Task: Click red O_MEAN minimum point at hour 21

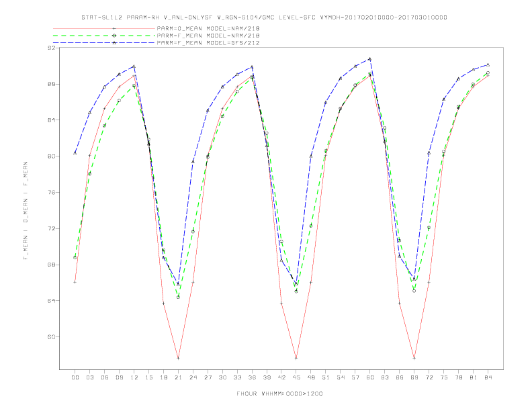Action: [178, 358]
